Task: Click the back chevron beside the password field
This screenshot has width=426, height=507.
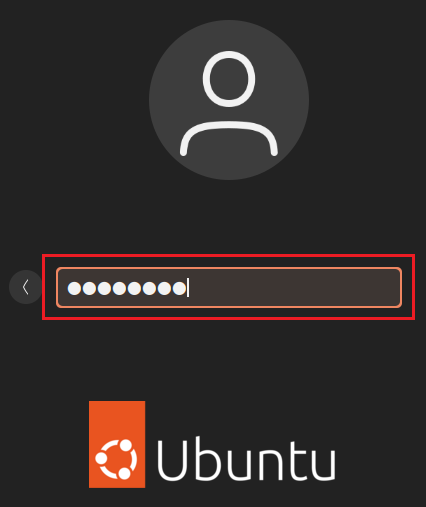Action: (x=25, y=287)
